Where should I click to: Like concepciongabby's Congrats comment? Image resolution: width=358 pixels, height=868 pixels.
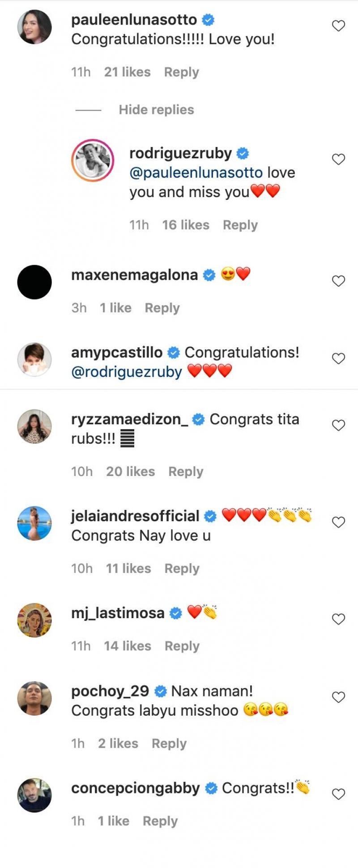click(338, 794)
